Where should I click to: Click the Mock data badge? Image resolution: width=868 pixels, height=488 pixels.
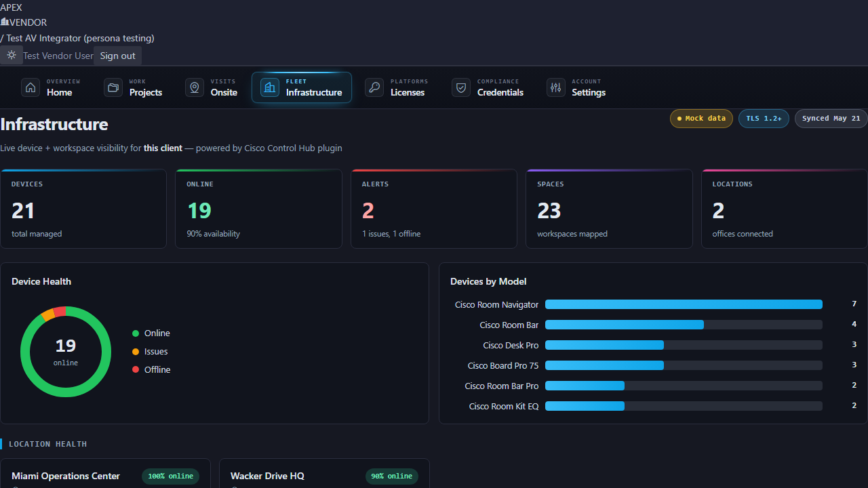click(x=701, y=119)
